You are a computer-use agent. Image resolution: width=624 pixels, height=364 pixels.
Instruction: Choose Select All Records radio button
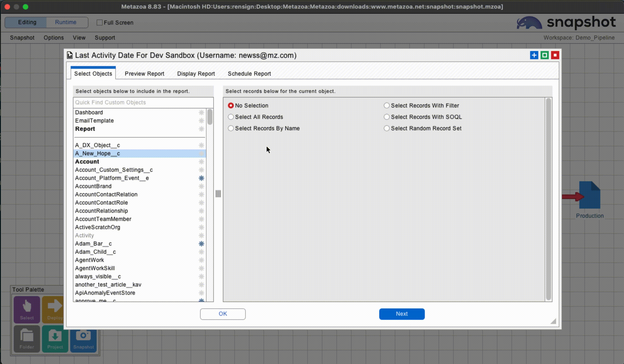click(x=231, y=117)
